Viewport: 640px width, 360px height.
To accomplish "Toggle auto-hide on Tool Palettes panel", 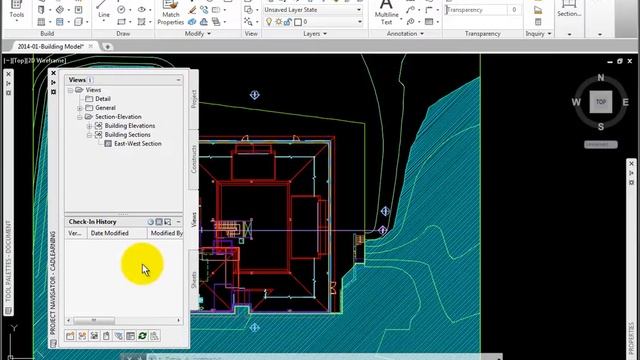I will click(9, 83).
